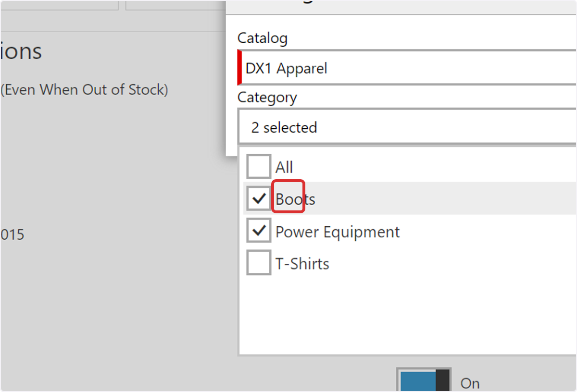Uncheck the Power Equipment checkbox
577x392 pixels.
click(259, 231)
